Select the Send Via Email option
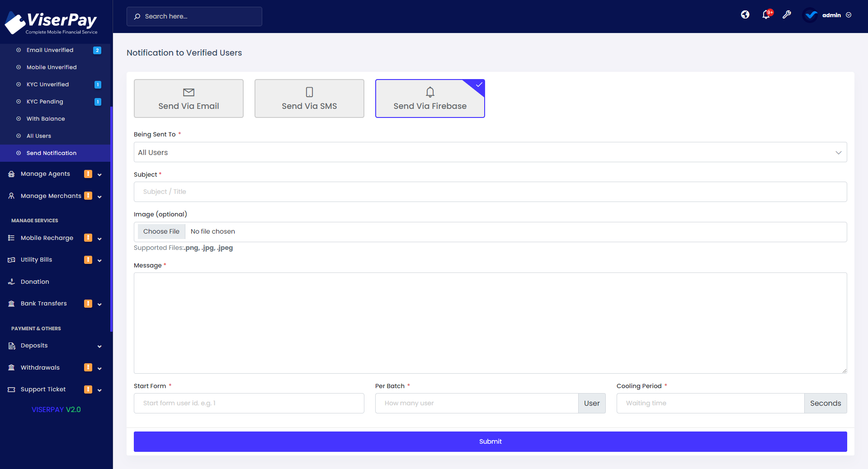This screenshot has width=868, height=469. coord(189,98)
